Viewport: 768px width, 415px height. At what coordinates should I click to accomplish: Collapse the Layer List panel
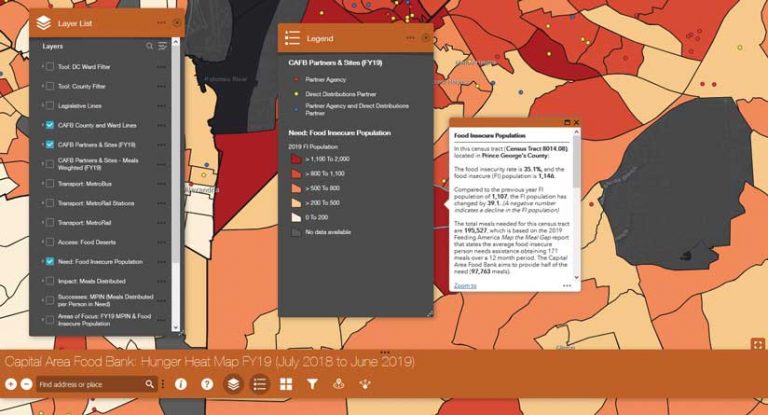tap(177, 23)
